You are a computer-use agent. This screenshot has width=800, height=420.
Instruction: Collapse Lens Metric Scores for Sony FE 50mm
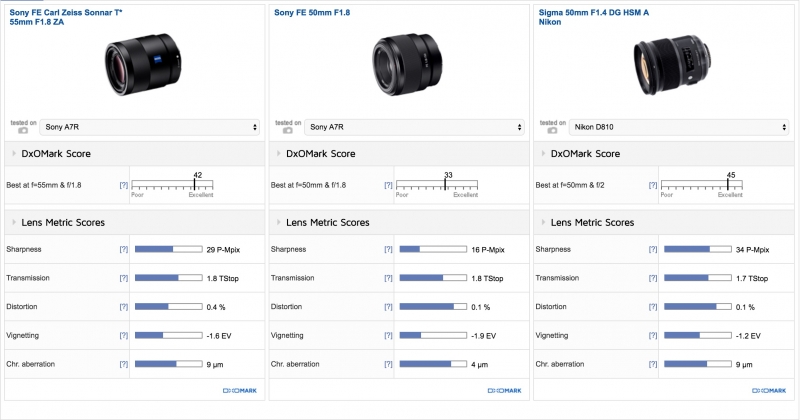[279, 223]
